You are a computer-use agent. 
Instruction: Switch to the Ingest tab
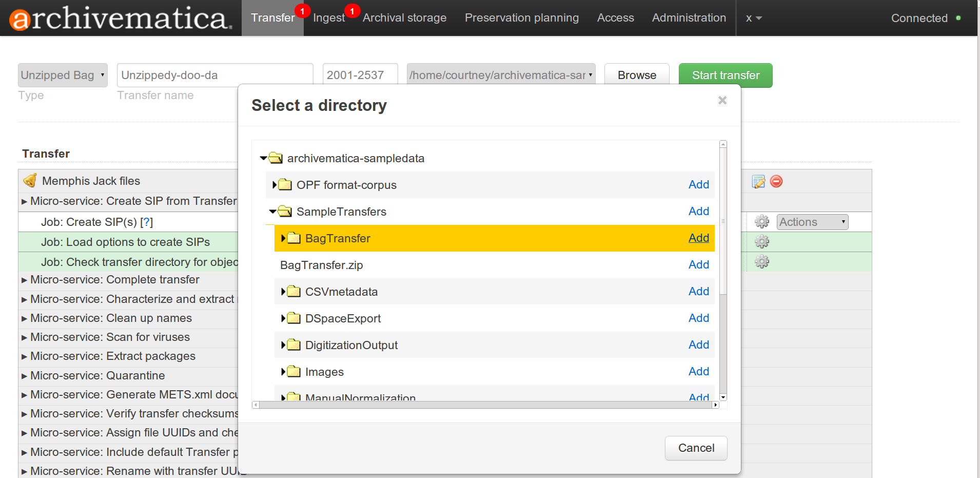pyautogui.click(x=328, y=18)
